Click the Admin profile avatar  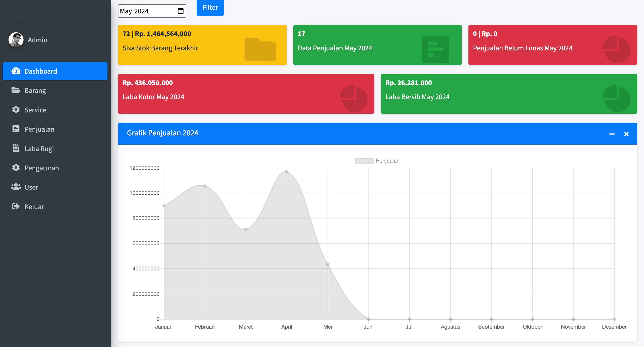pyautogui.click(x=16, y=40)
